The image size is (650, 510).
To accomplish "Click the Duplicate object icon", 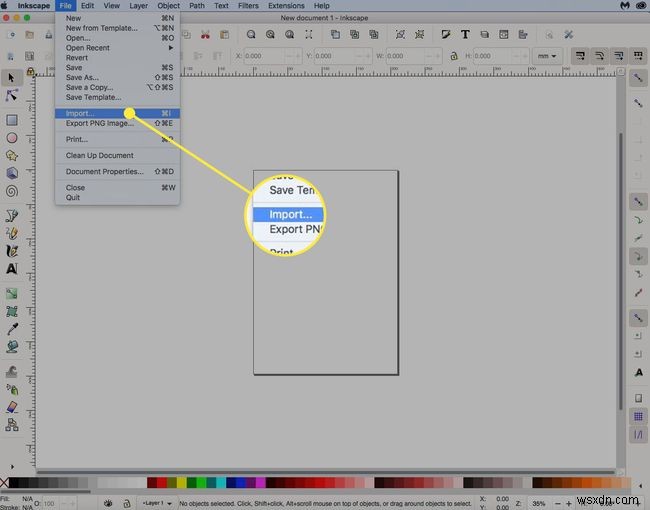I will pyautogui.click(x=335, y=34).
